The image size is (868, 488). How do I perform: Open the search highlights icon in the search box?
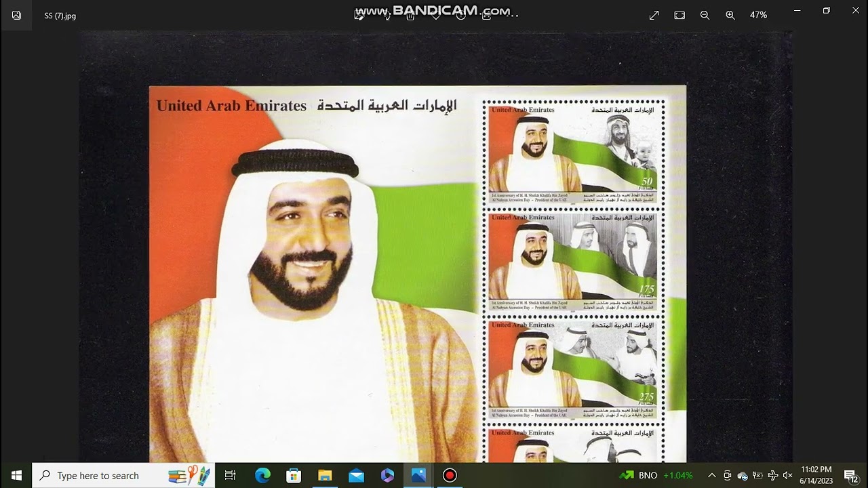(x=189, y=474)
